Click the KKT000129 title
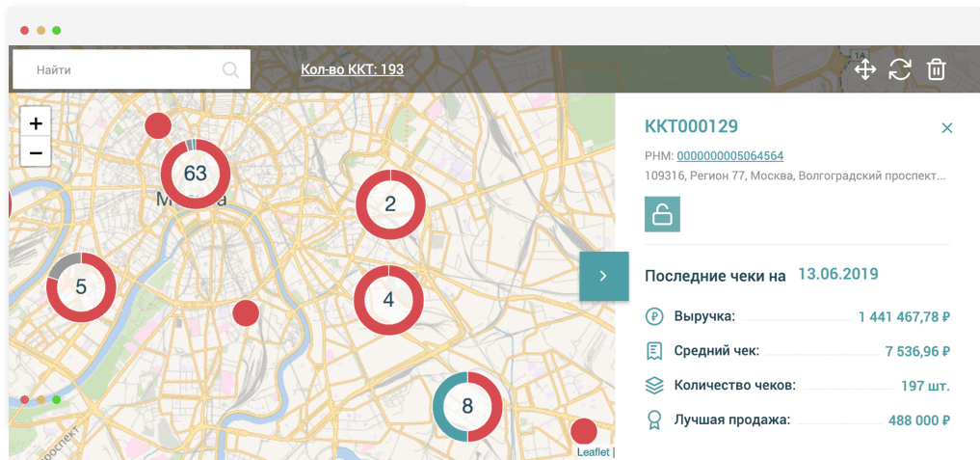Image resolution: width=980 pixels, height=460 pixels. 691,126
